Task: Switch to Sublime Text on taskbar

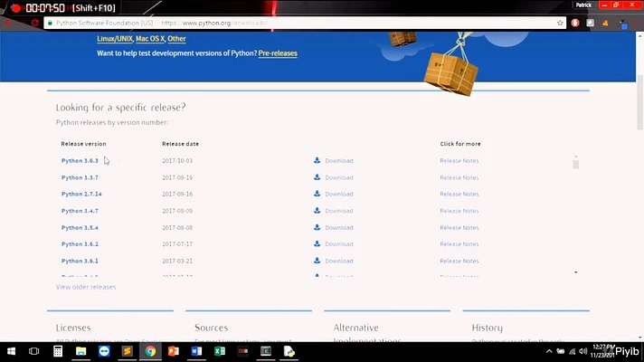Action: pos(128,351)
